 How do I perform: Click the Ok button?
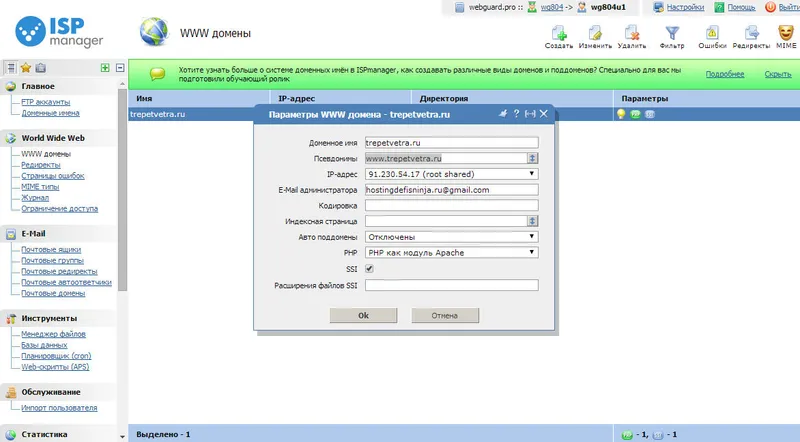[x=363, y=315]
